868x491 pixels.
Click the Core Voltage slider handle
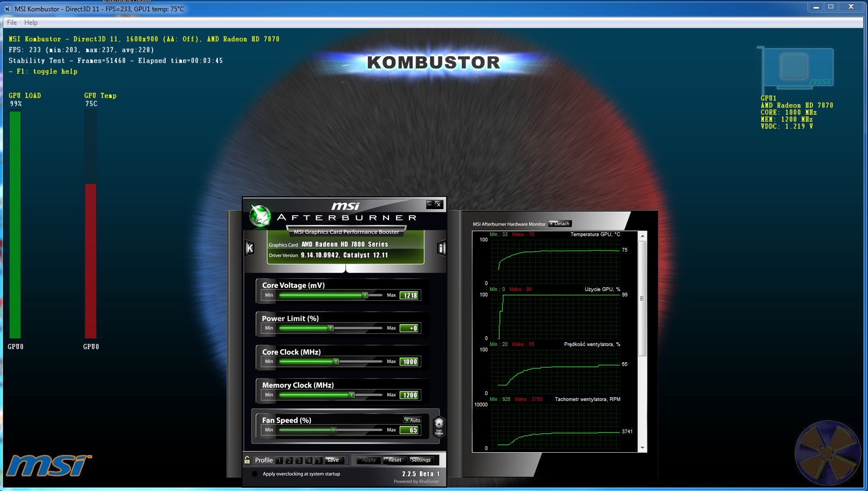(x=365, y=295)
